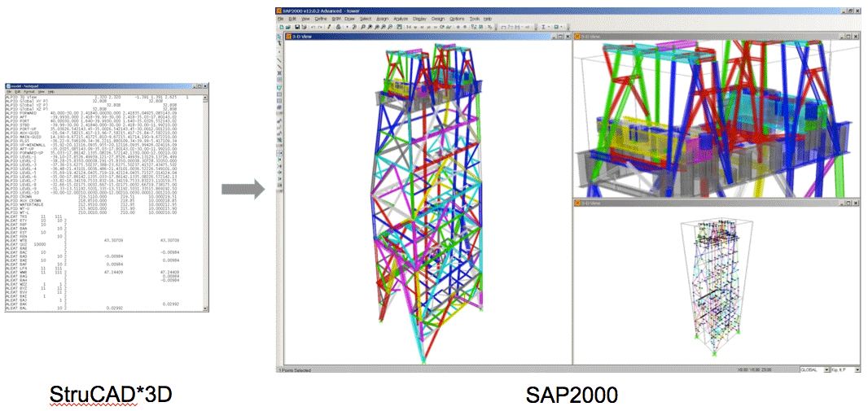Viewport: 868px width, 411px height.
Task: Click the Notepad vertical scrollbar
Action: click(x=206, y=202)
